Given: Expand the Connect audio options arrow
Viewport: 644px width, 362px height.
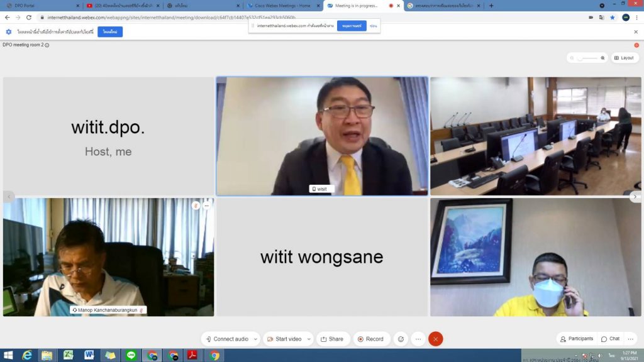Looking at the screenshot, I should [x=255, y=339].
